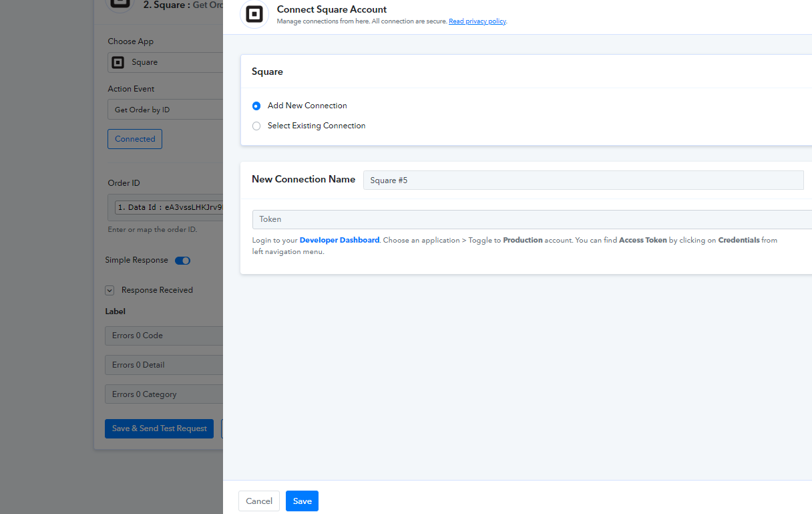Edit the New Connection Name field
This screenshot has height=514, width=812.
point(583,180)
